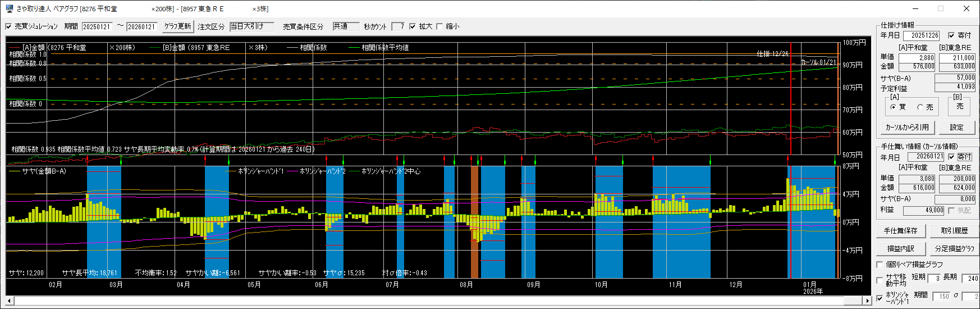Viewport: 980px width, 309px height.
Task: Click the カーソルから引用 button
Action: coord(907,128)
